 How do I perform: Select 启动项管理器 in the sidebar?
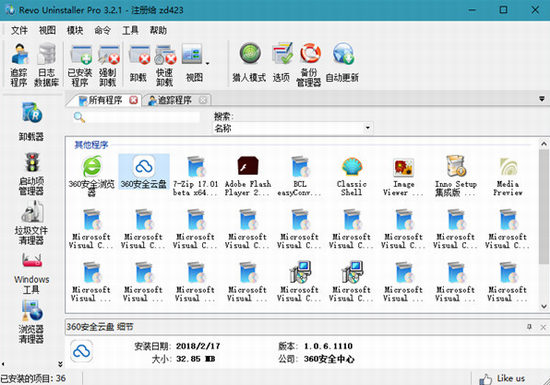31,174
